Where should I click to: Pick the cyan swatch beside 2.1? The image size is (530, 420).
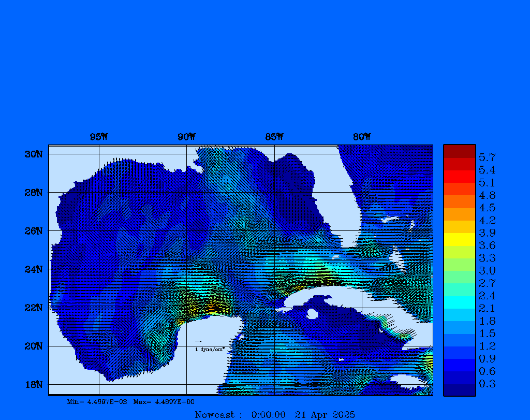459,302
